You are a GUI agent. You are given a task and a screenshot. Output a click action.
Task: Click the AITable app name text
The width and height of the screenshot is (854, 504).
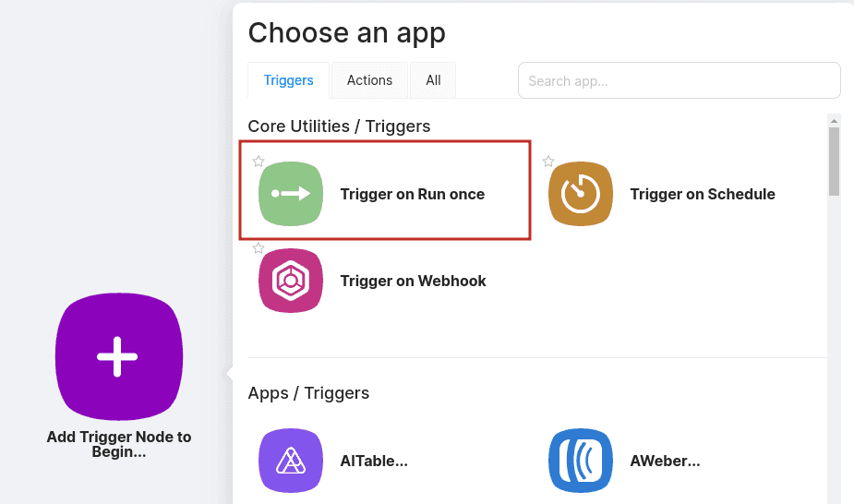coord(374,461)
